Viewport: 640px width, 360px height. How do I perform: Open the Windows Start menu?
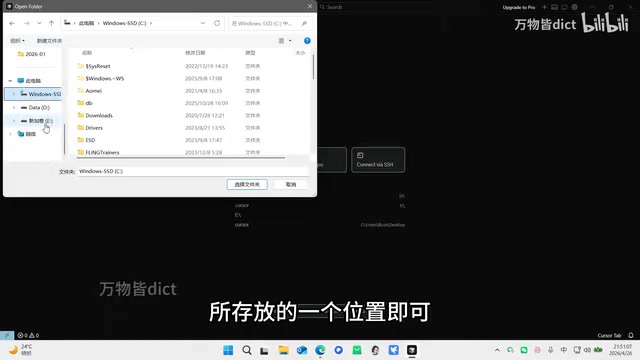228,350
